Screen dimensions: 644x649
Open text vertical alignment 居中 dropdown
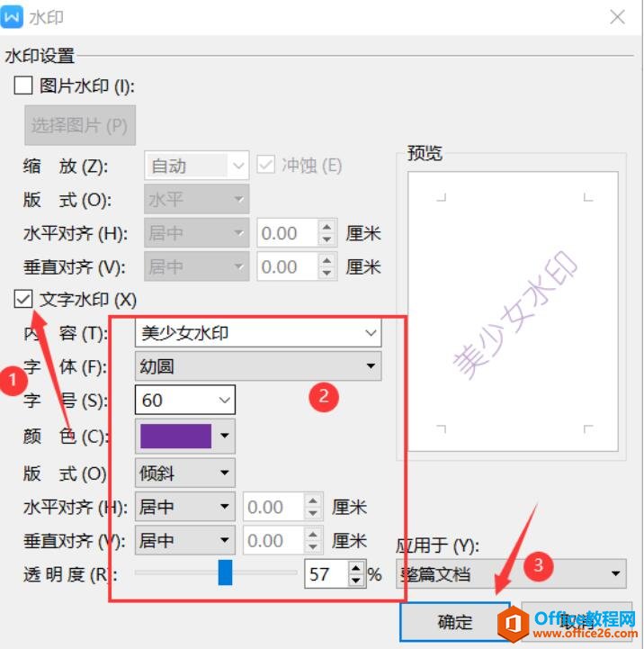(185, 540)
